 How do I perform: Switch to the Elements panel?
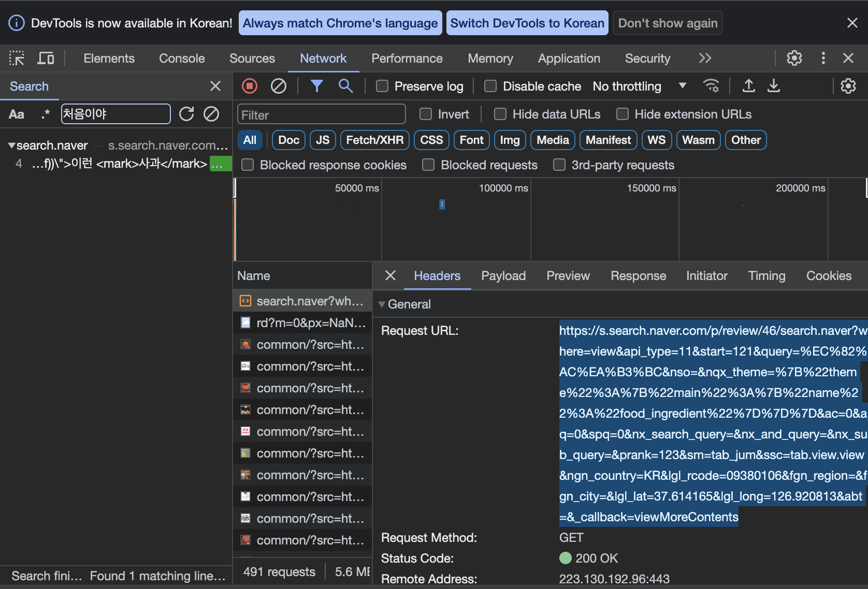(109, 58)
